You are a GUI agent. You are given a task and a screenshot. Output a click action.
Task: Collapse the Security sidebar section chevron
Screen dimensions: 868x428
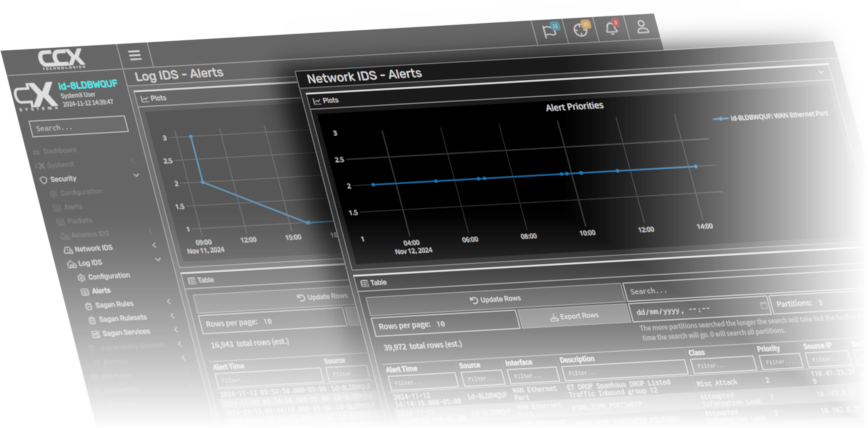(136, 175)
